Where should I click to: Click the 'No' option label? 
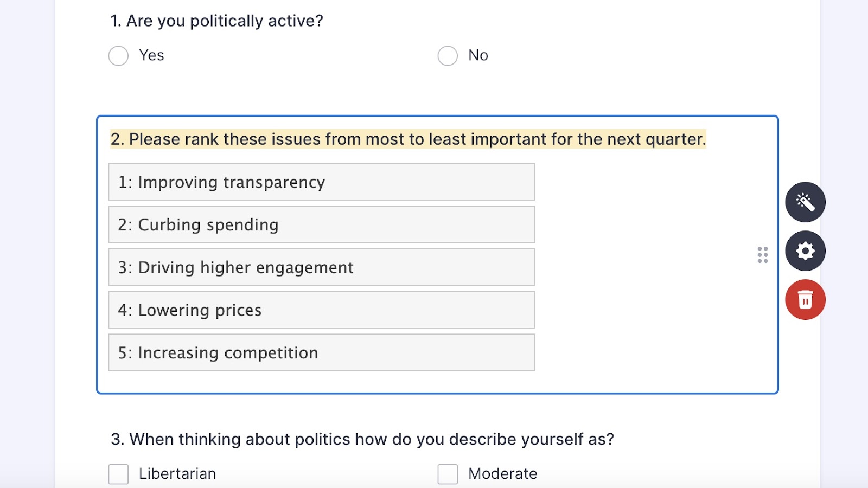pyautogui.click(x=478, y=55)
